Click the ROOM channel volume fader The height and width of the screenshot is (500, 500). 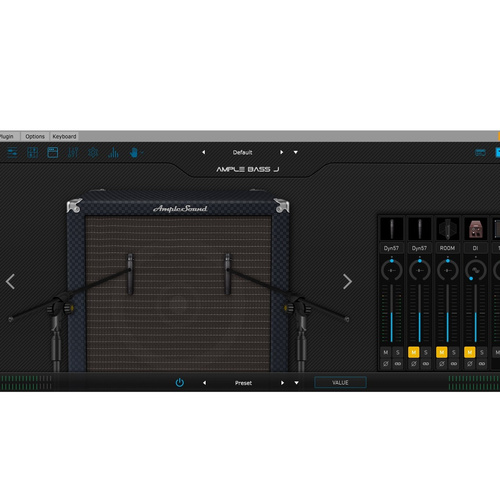448,313
